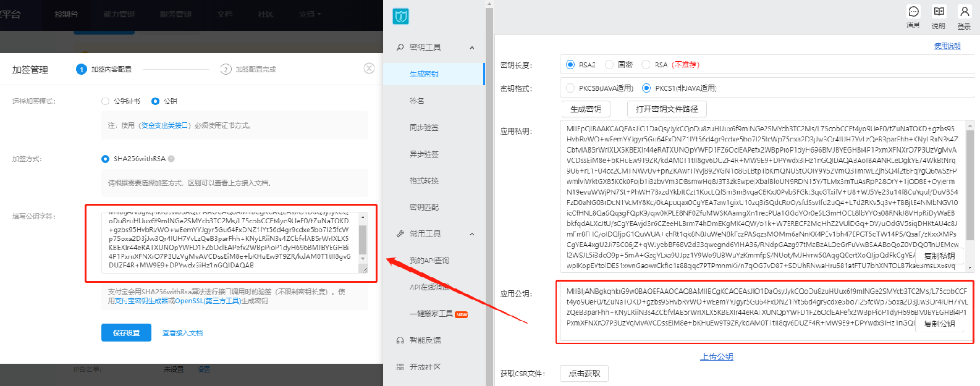Click the step 1 加签内容配置 indicator

(x=104, y=69)
